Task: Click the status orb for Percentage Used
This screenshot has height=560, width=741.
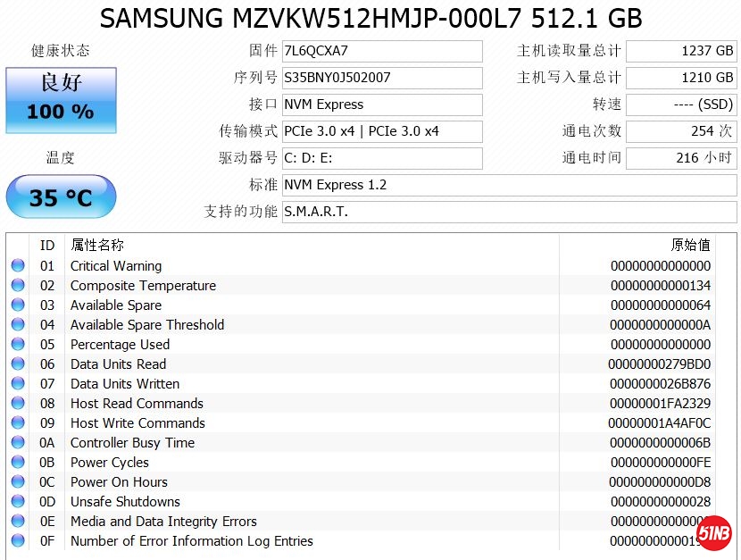Action: pos(18,345)
